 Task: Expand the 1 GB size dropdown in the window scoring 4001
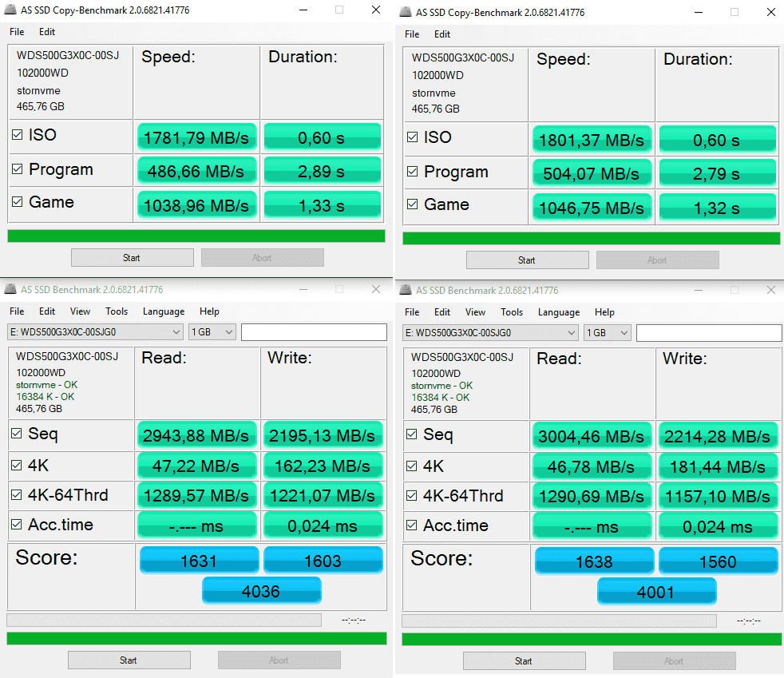point(608,333)
